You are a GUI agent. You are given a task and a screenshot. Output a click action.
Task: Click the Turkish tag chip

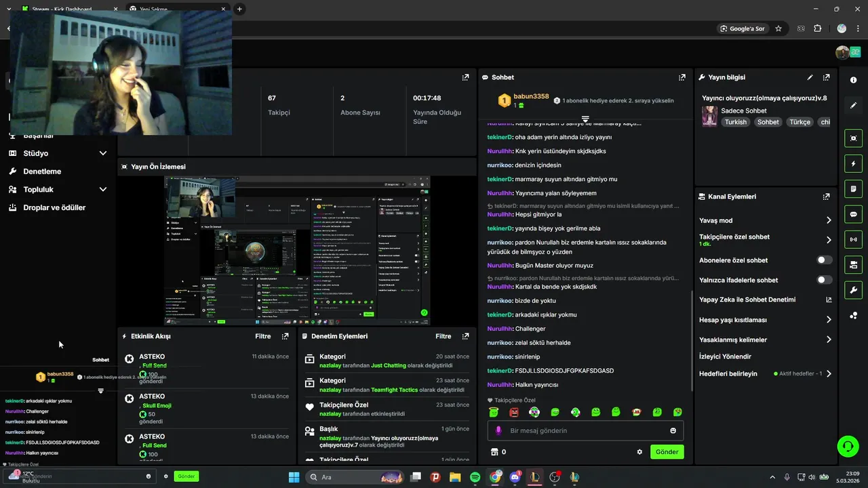pos(735,122)
